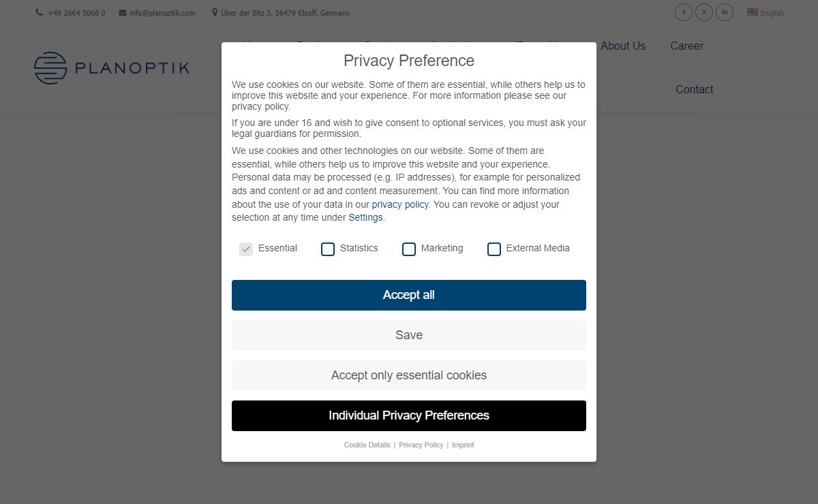This screenshot has height=504, width=818.
Task: Enable the External Media checkbox
Action: 494,249
